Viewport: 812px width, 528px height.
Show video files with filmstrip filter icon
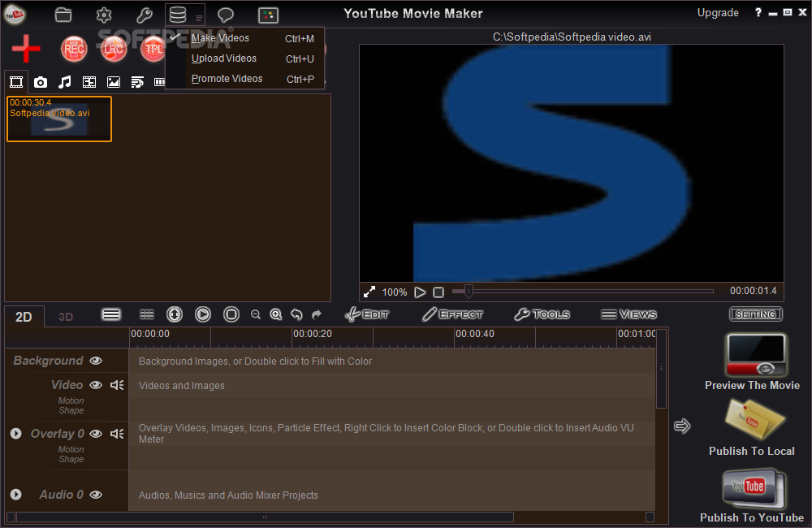tap(16, 82)
